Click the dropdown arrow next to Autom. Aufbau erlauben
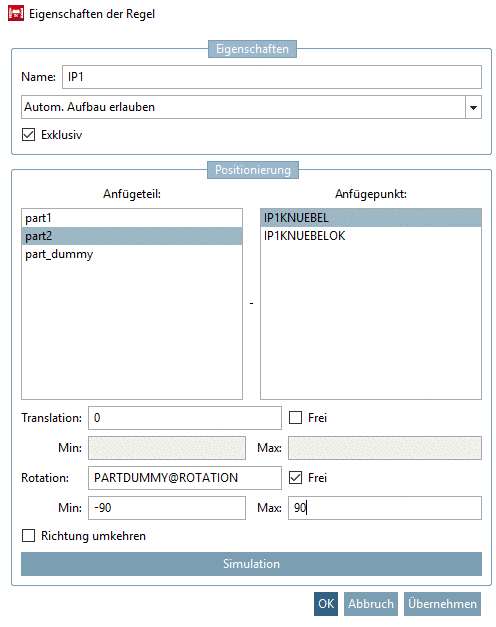The height and width of the screenshot is (627, 496). 473,107
